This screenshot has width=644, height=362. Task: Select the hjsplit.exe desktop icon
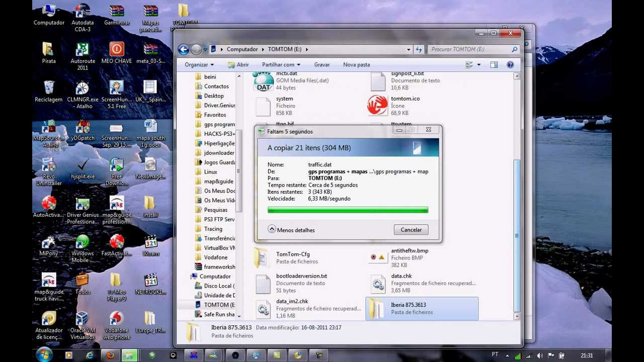pyautogui.click(x=83, y=168)
